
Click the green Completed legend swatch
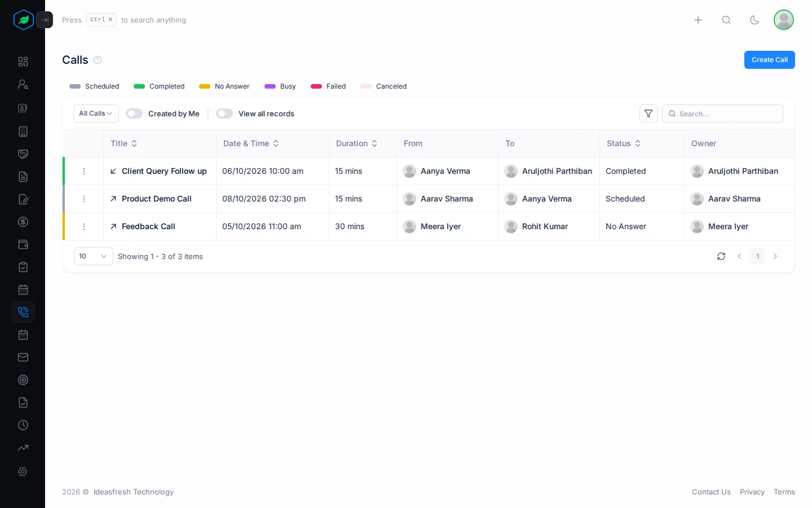coord(139,86)
